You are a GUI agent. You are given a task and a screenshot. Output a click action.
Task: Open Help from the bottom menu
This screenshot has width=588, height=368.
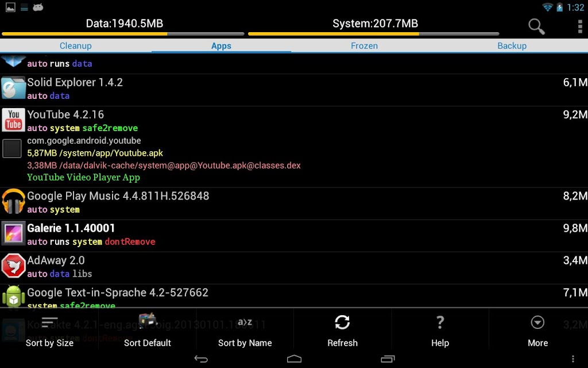(x=440, y=331)
